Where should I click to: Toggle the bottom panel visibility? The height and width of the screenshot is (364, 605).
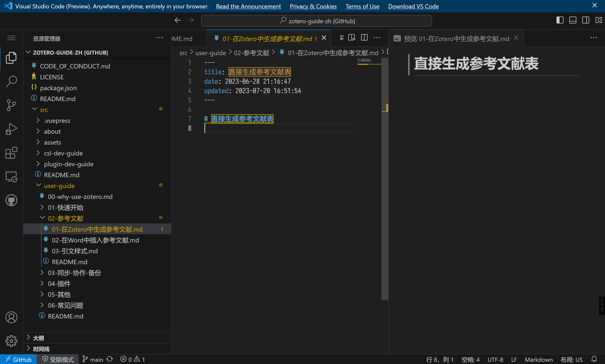573,20
